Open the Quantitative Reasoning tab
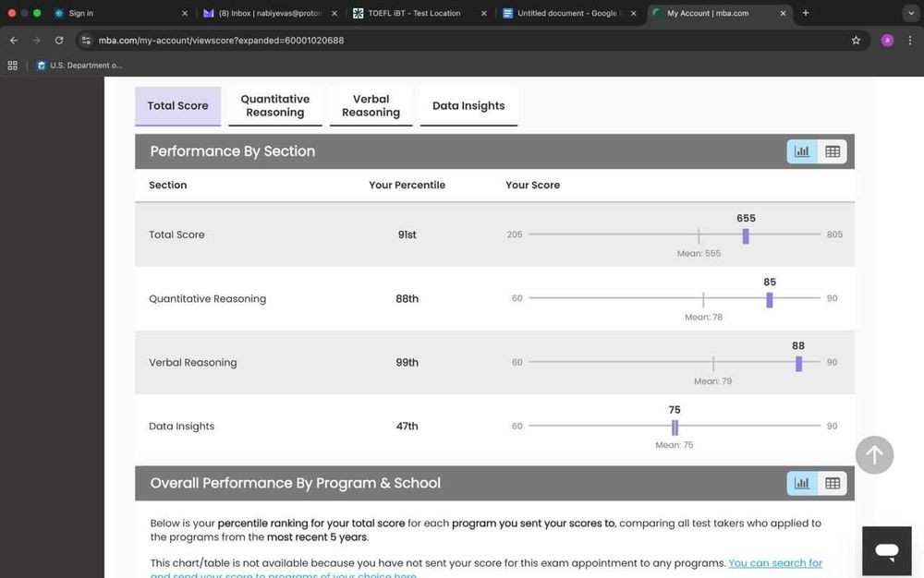Viewport: 924px width, 578px height. tap(275, 106)
